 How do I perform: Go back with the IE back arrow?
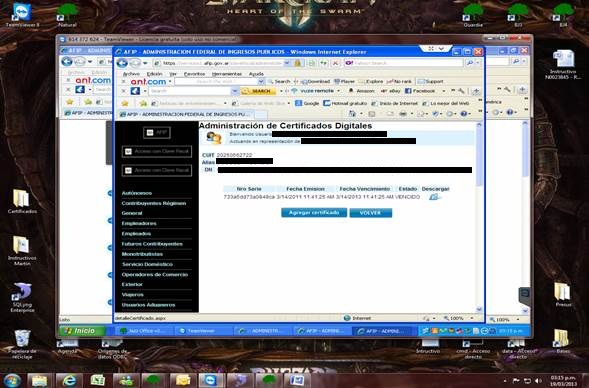pyautogui.click(x=122, y=63)
